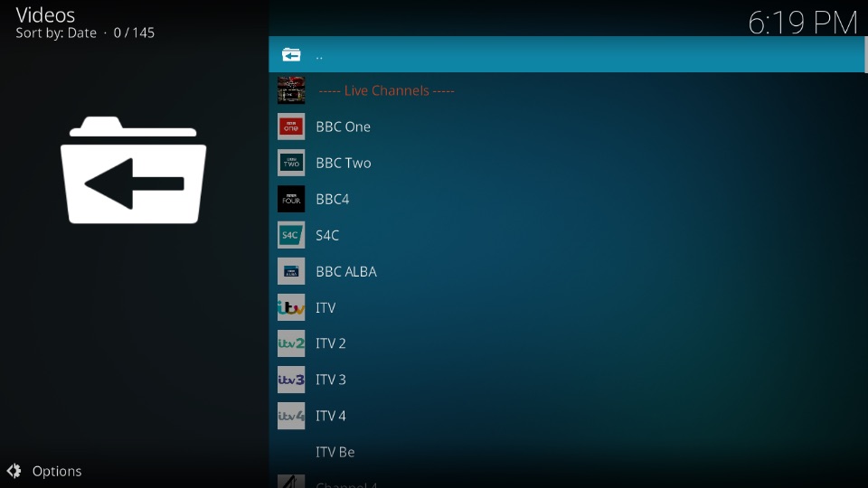The image size is (868, 488).
Task: Click the BBC ALBA logo icon
Action: pyautogui.click(x=291, y=271)
